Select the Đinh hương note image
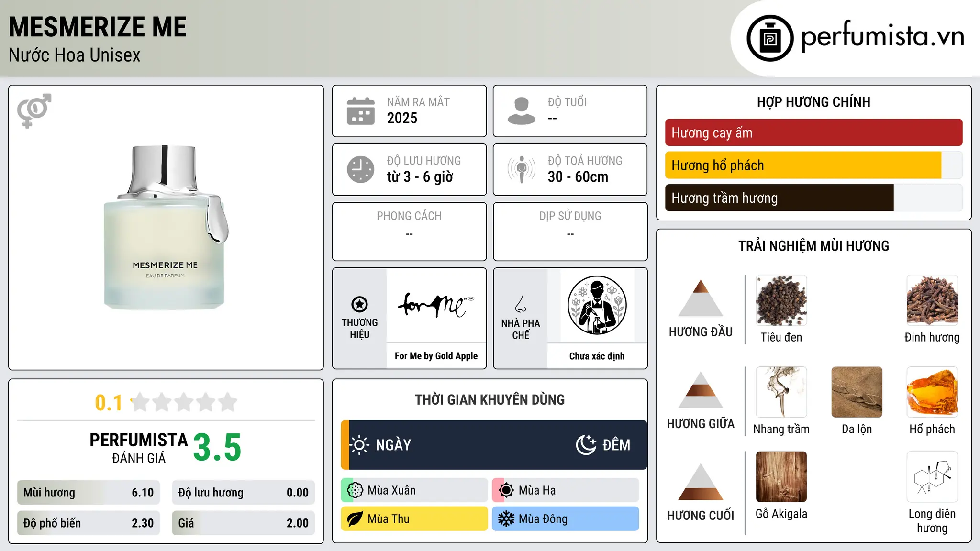Image resolution: width=980 pixels, height=551 pixels. (x=932, y=300)
